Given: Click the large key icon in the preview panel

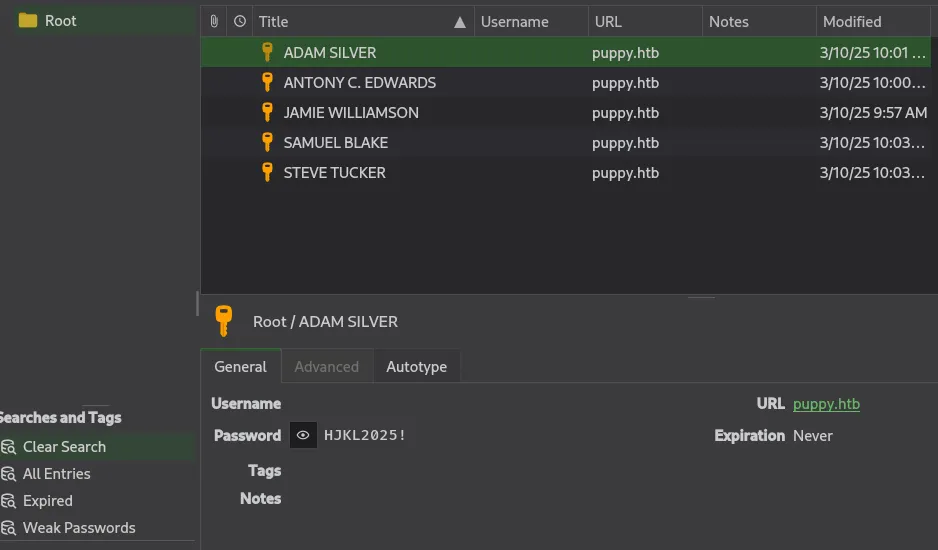Looking at the screenshot, I should [x=224, y=321].
